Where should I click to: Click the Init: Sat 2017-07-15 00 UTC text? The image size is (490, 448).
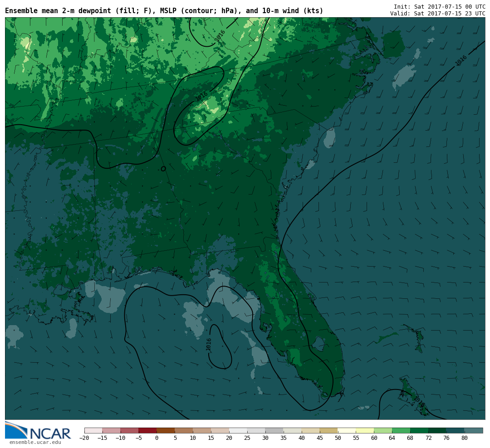click(439, 6)
